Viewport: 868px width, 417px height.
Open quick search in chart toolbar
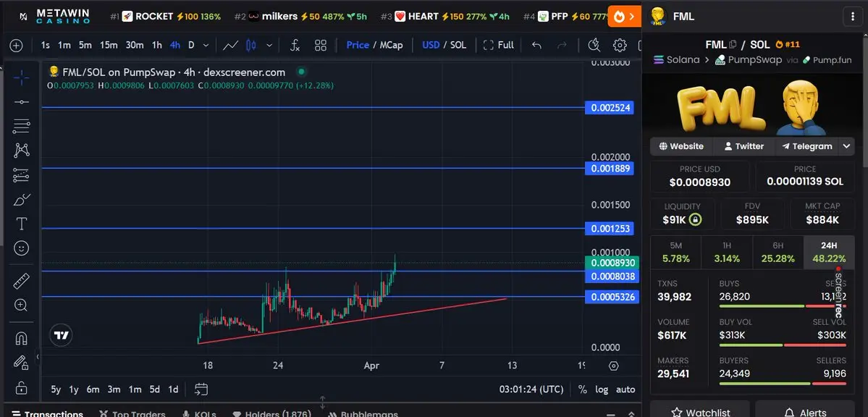click(594, 46)
